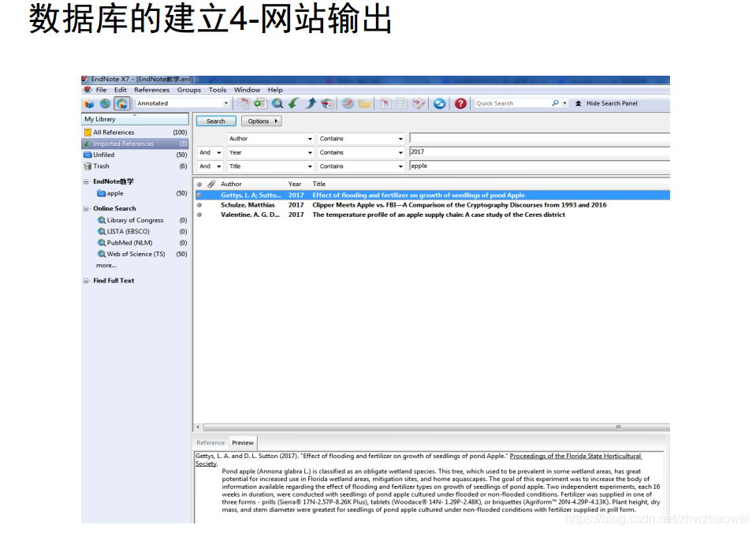Open the Annotated output style dropdown
This screenshot has height=533, width=756.
[x=225, y=103]
